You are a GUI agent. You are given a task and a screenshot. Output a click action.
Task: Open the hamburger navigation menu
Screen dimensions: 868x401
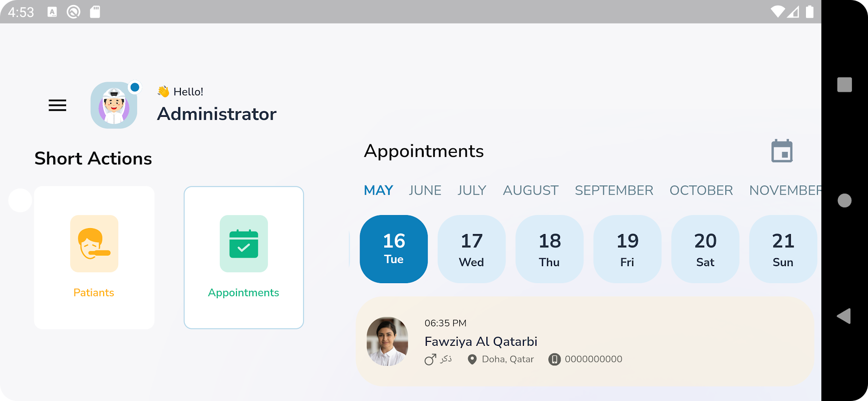[x=58, y=105]
